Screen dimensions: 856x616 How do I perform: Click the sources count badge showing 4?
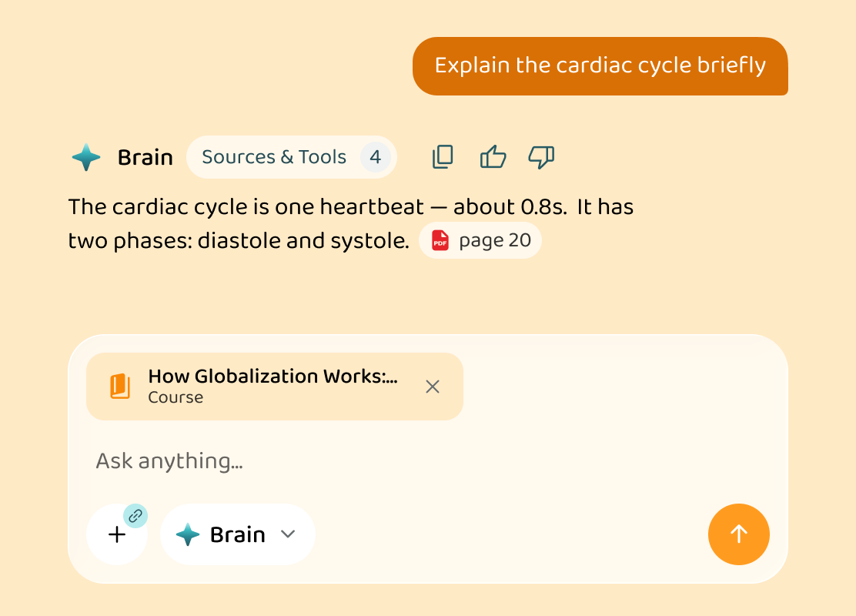[x=375, y=157]
